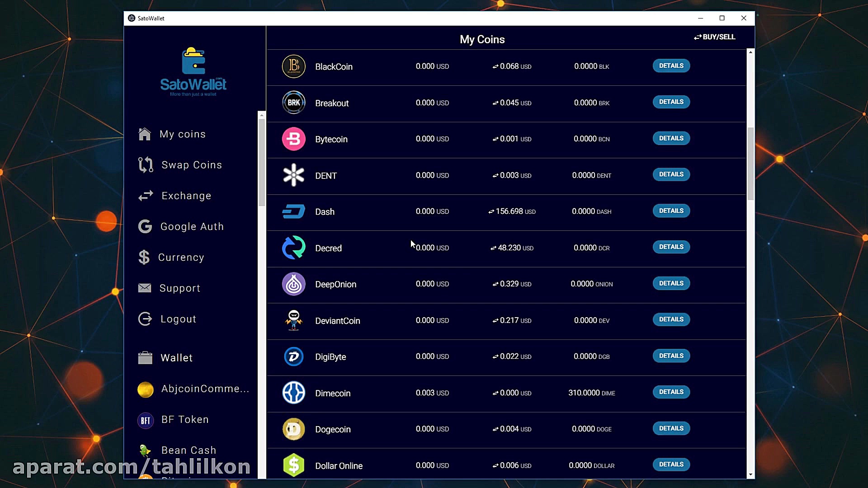Open DETAILS for Breakout
This screenshot has height=488, width=868.
[x=671, y=102]
